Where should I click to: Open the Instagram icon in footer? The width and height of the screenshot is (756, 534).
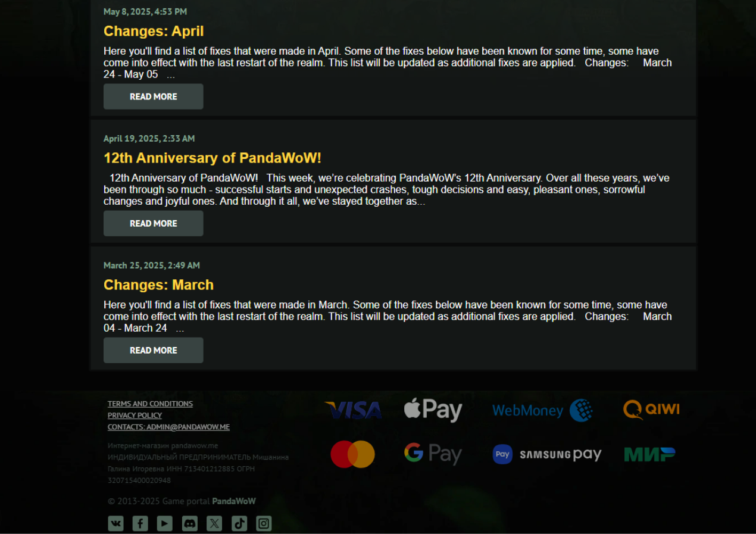(264, 523)
